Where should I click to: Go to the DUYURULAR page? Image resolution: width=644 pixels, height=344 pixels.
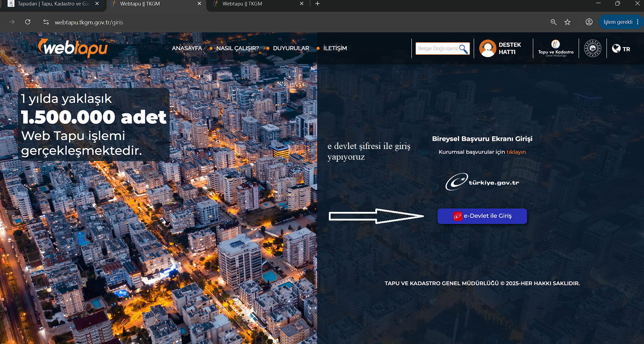pos(291,48)
